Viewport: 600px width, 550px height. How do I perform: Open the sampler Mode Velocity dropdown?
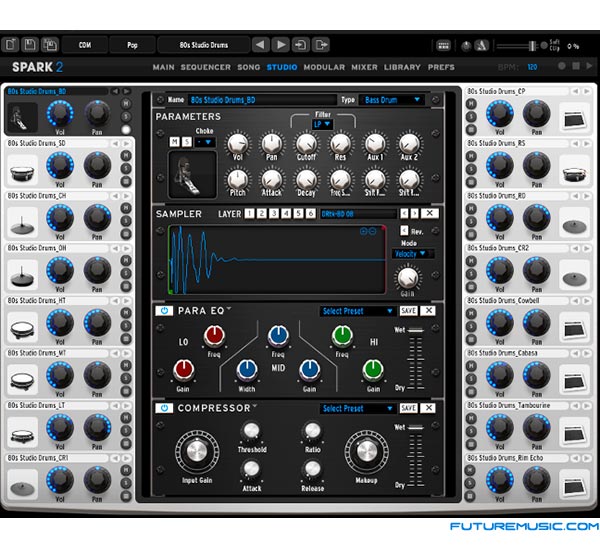pos(412,253)
